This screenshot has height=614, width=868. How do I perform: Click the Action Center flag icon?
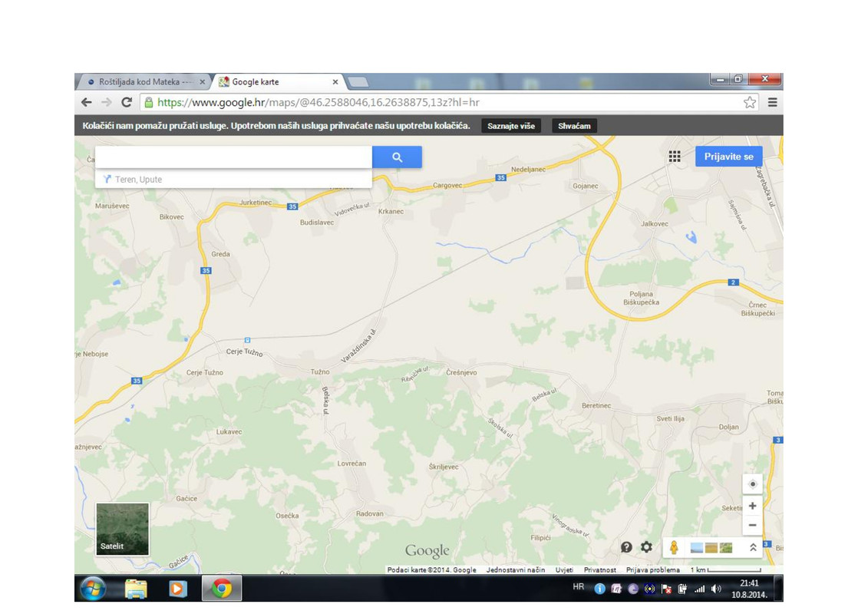pos(666,589)
